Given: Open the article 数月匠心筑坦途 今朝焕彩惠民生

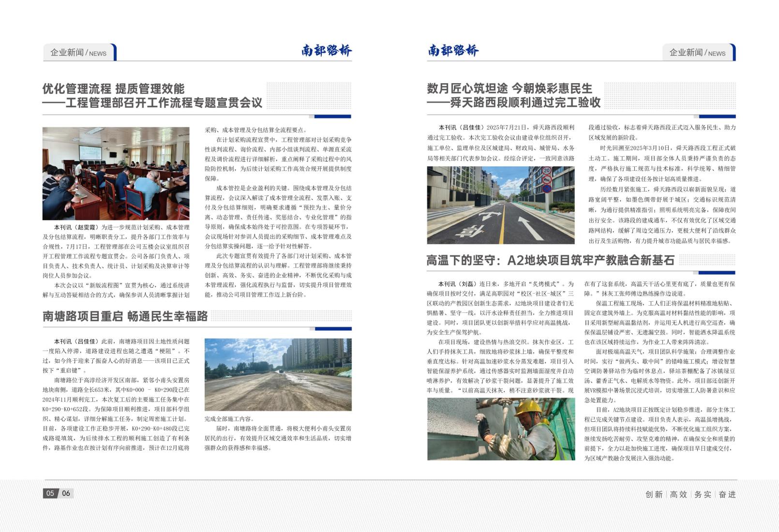Looking at the screenshot, I should click(512, 96).
